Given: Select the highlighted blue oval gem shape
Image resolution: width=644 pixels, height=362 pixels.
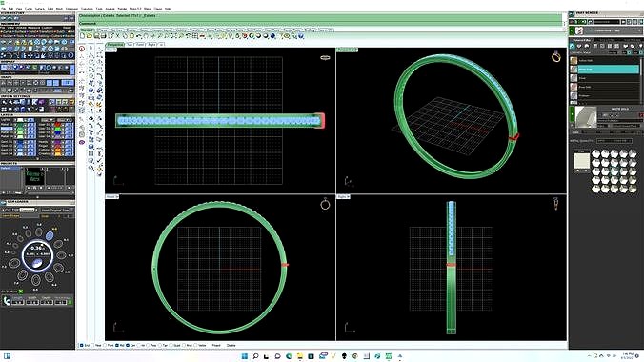Looking at the screenshot, I should (50, 235).
